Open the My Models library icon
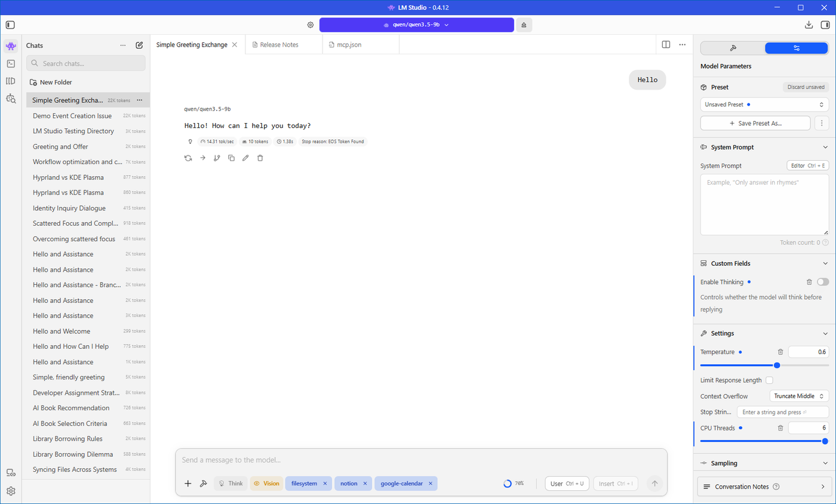This screenshot has height=504, width=836. coord(11,81)
